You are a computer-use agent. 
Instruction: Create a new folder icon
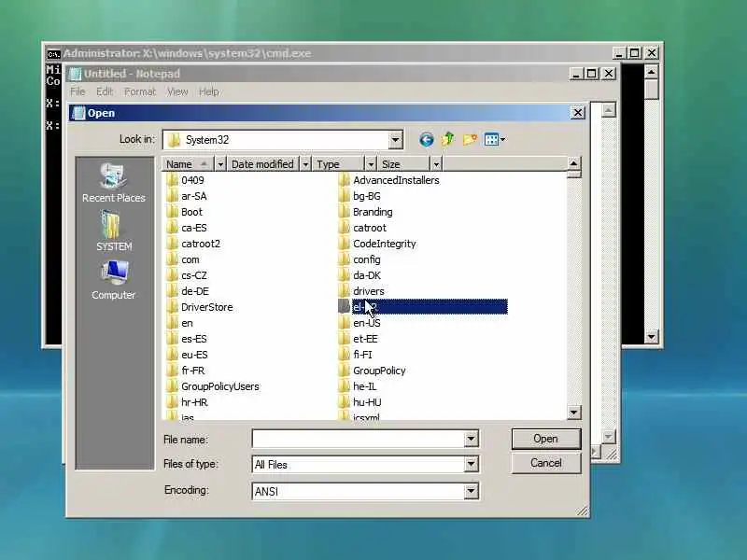tap(470, 139)
